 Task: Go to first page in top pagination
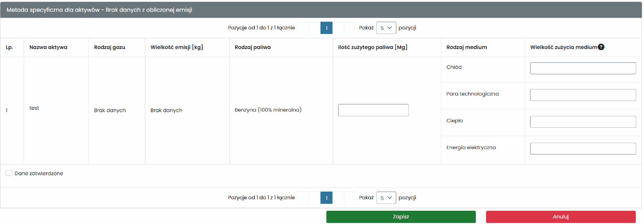(x=303, y=28)
